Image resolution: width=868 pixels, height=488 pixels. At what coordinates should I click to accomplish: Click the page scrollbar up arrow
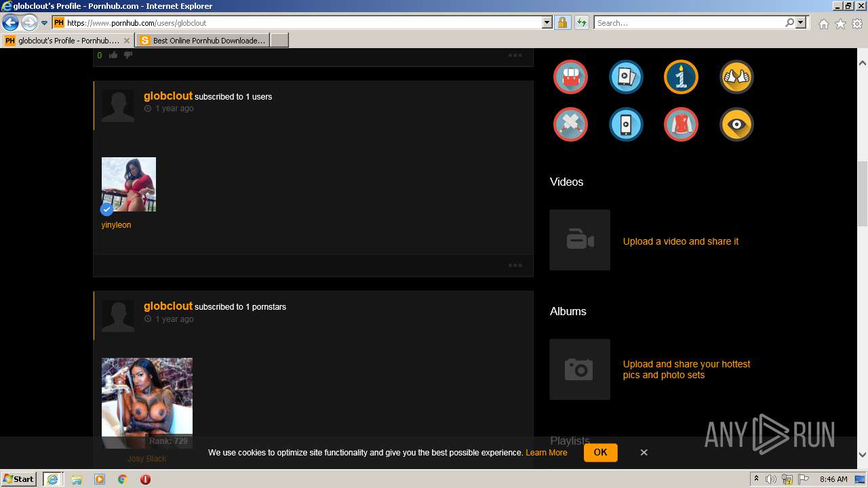pyautogui.click(x=863, y=63)
